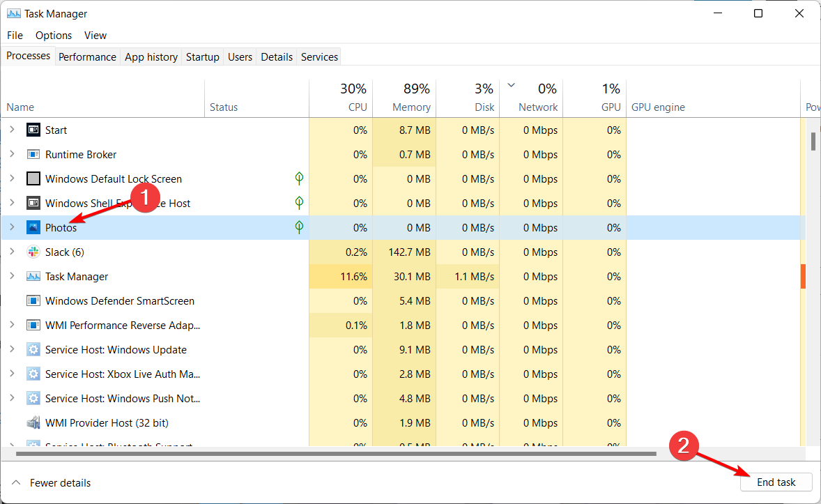The width and height of the screenshot is (821, 504).
Task: Switch to the Users tab
Action: click(240, 56)
